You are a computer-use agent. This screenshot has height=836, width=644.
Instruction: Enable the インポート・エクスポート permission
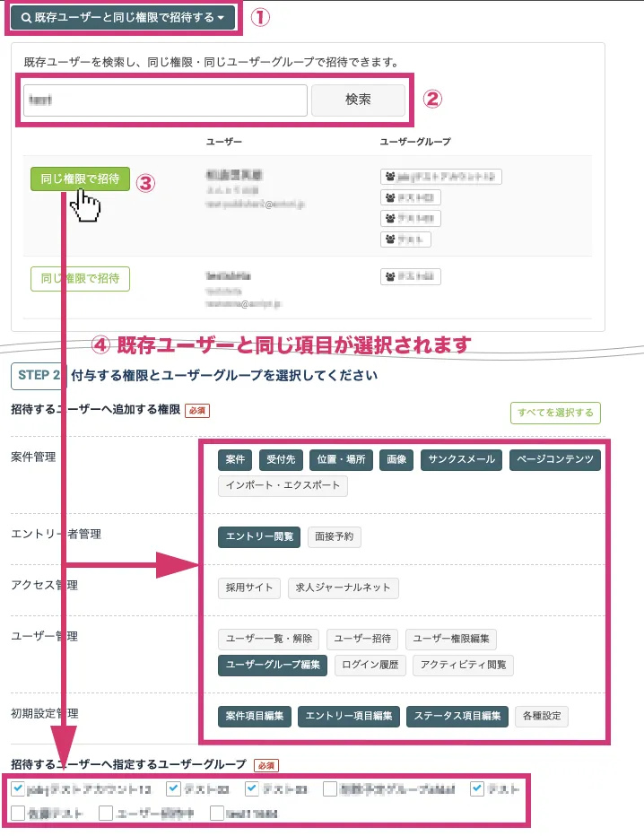(x=283, y=485)
